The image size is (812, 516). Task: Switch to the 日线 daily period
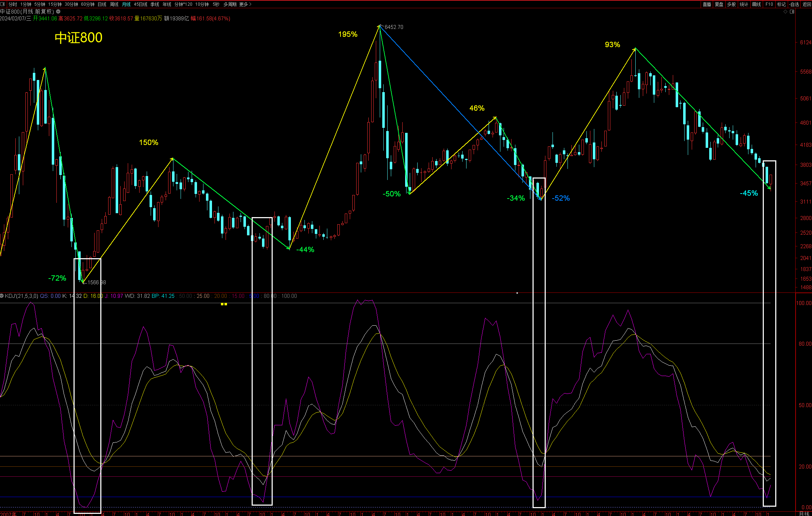tap(102, 4)
